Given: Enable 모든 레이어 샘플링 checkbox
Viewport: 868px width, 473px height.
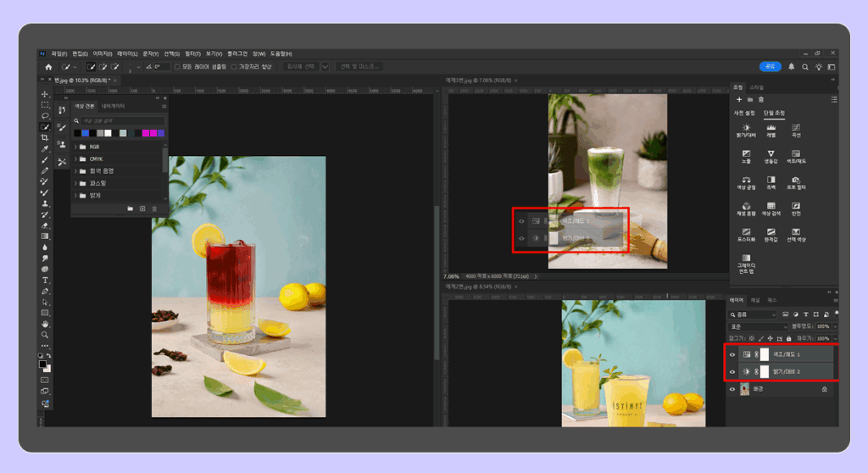Looking at the screenshot, I should point(177,67).
